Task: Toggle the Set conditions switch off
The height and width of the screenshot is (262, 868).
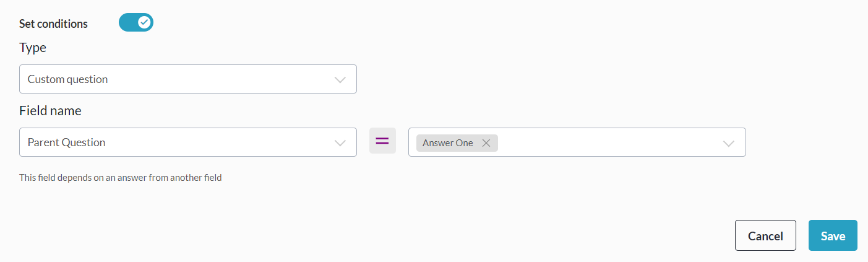Action: tap(136, 23)
